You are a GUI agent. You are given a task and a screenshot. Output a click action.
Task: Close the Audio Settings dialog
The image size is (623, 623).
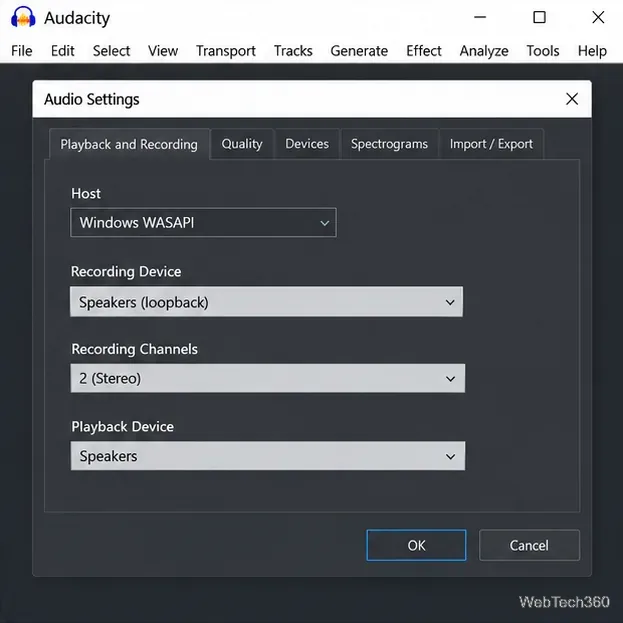572,99
